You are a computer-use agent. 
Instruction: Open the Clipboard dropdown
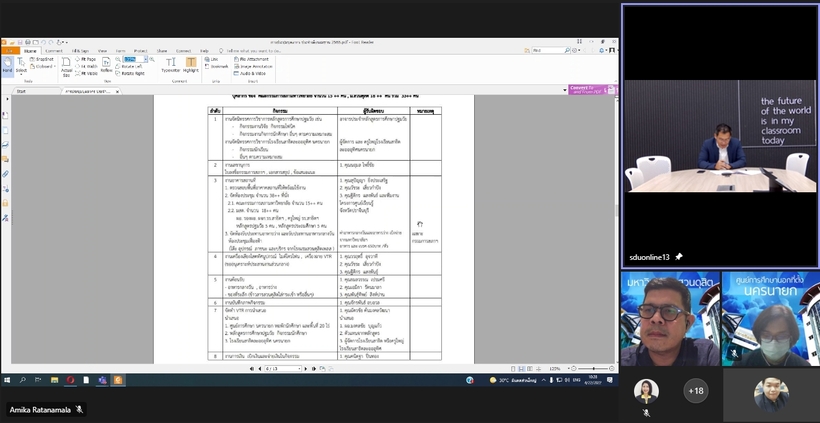click(43, 66)
